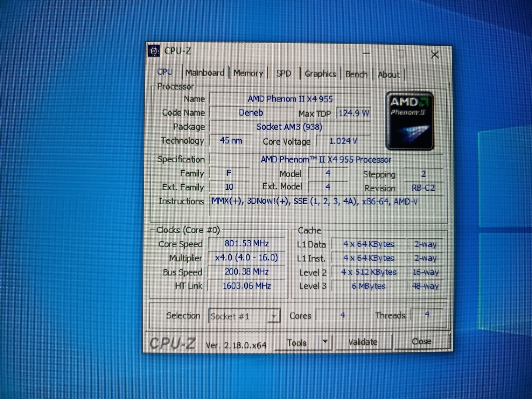Click the Stepping value 2
Image resolution: width=532 pixels, height=399 pixels.
click(423, 174)
